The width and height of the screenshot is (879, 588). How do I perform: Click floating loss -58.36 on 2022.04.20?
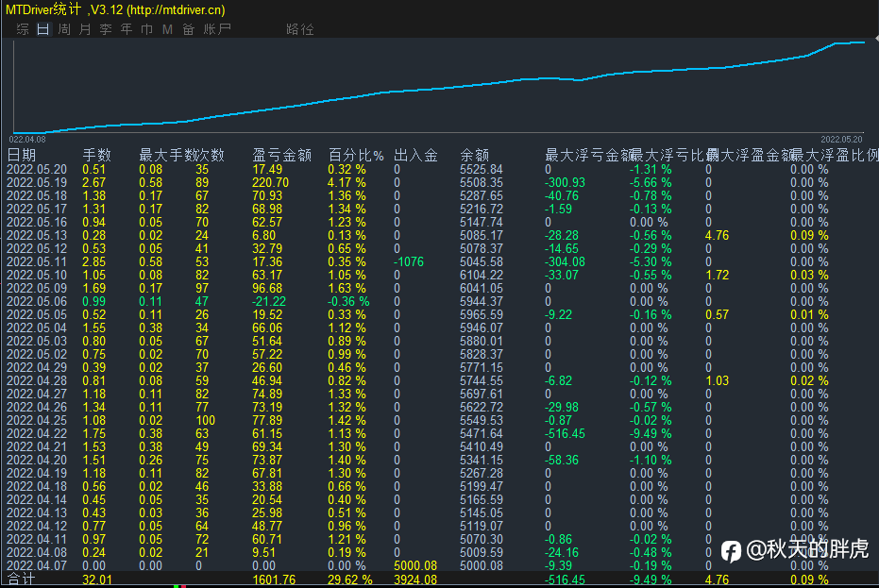(562, 461)
